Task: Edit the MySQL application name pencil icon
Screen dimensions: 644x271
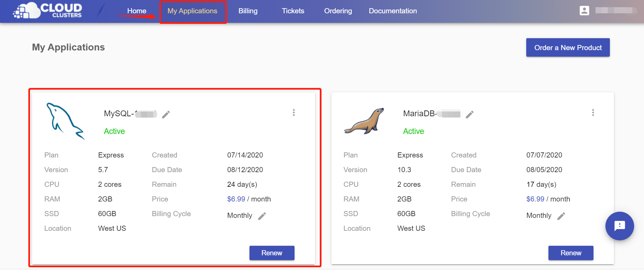Action: point(166,114)
